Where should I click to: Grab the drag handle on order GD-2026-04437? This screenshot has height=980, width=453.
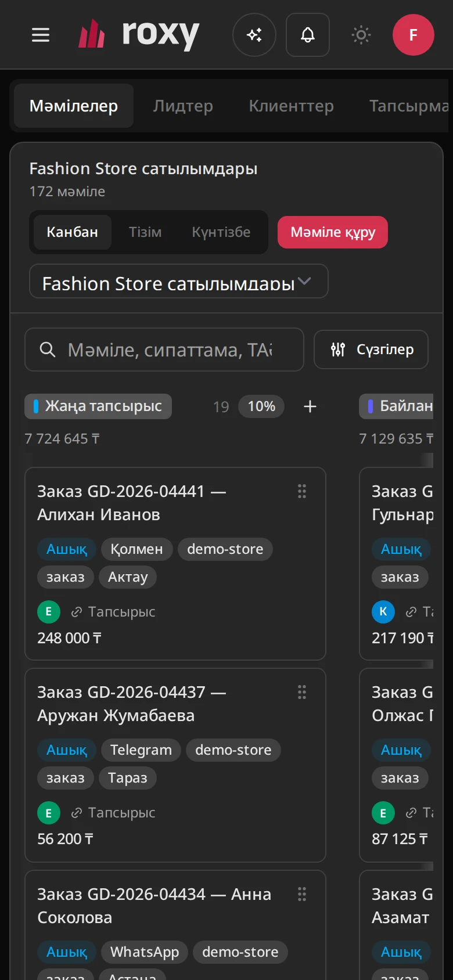pos(302,692)
